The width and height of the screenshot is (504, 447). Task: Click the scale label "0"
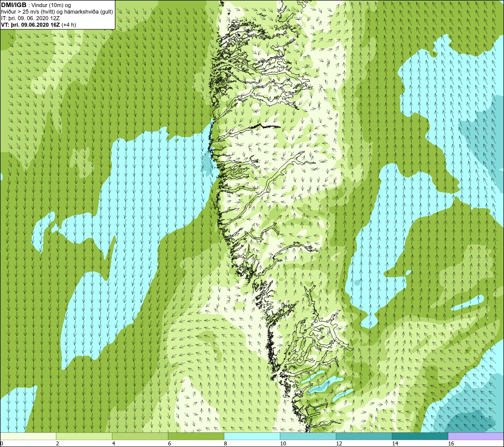[x=2, y=444]
